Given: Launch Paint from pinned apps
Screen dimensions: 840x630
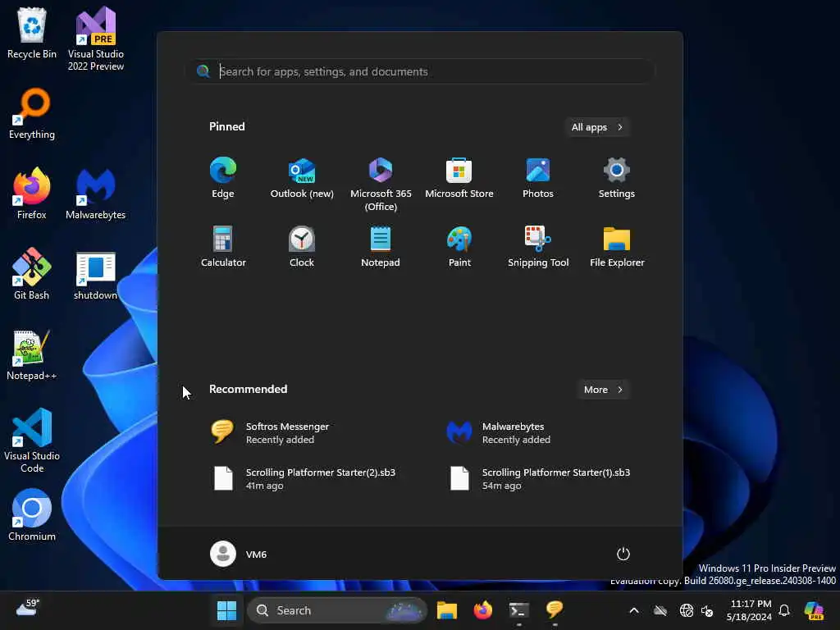Looking at the screenshot, I should point(459,246).
